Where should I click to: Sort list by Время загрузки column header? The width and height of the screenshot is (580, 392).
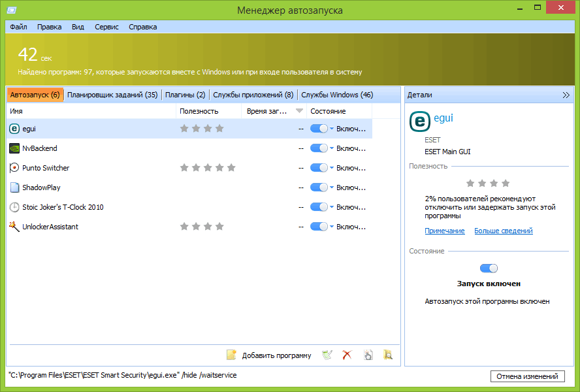point(267,111)
